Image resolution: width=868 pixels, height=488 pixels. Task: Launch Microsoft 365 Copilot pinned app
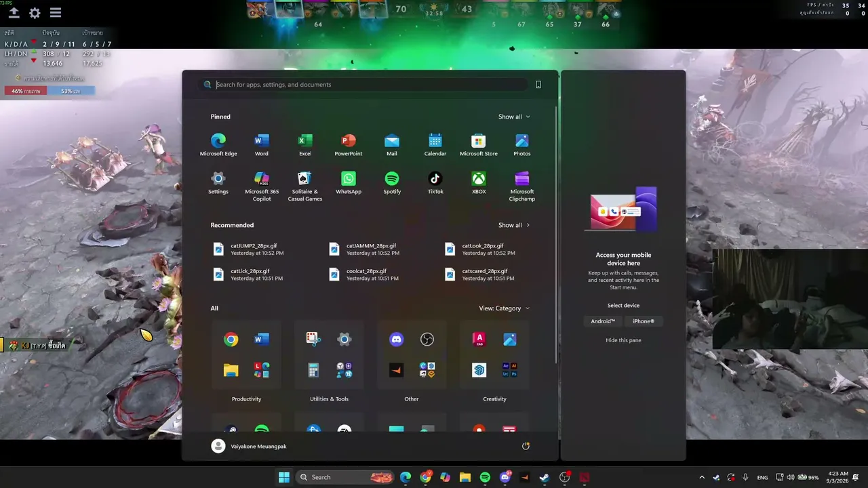tap(262, 186)
